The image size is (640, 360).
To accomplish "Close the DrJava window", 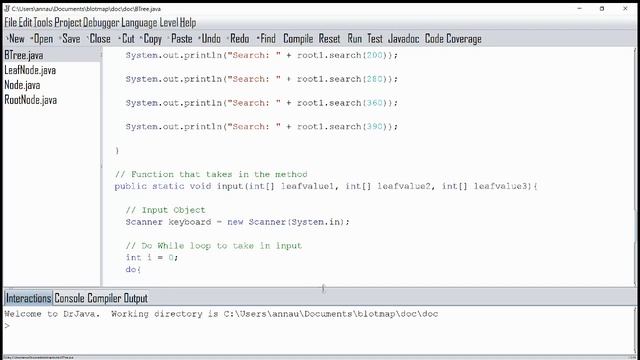I will [625, 8].
